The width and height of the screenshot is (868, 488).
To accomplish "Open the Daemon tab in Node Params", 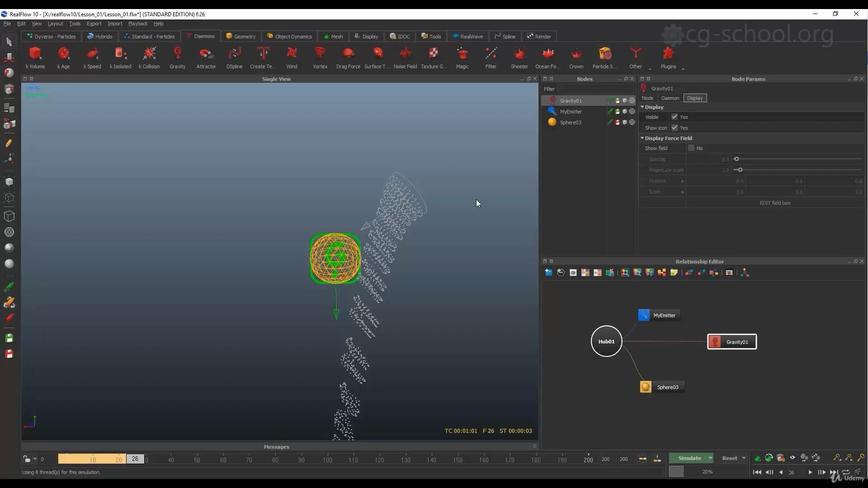I will click(x=670, y=98).
